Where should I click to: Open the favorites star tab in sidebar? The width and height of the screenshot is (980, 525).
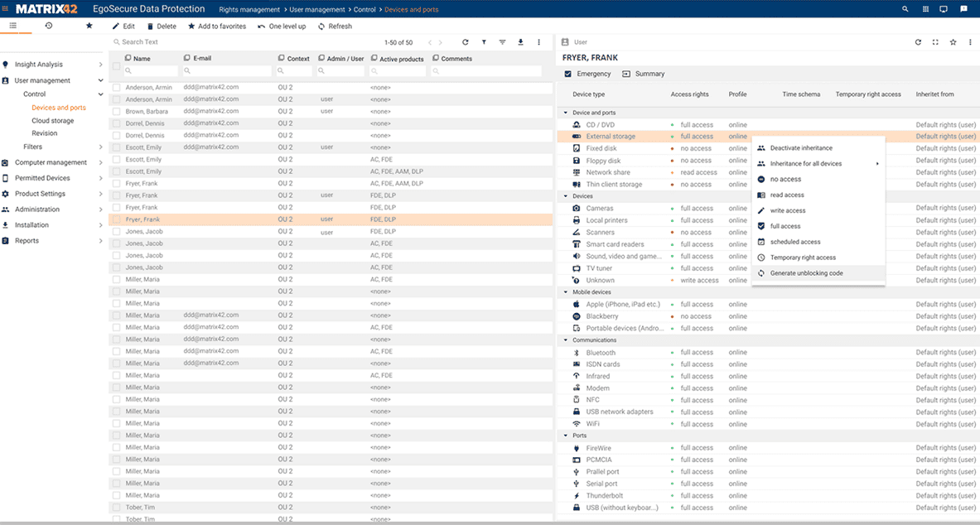point(89,26)
